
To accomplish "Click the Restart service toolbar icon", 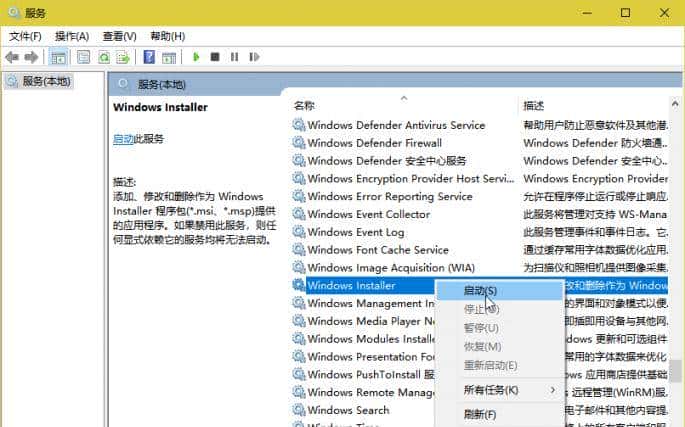I will click(x=254, y=56).
